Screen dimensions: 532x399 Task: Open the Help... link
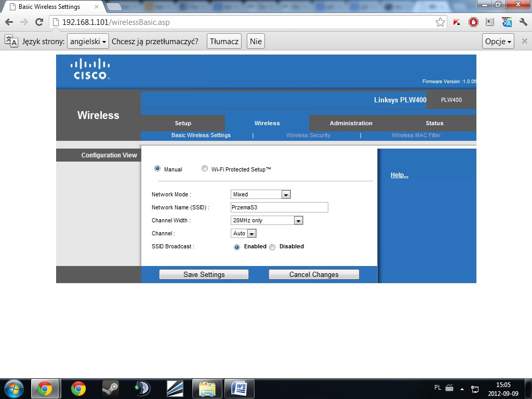coord(400,175)
